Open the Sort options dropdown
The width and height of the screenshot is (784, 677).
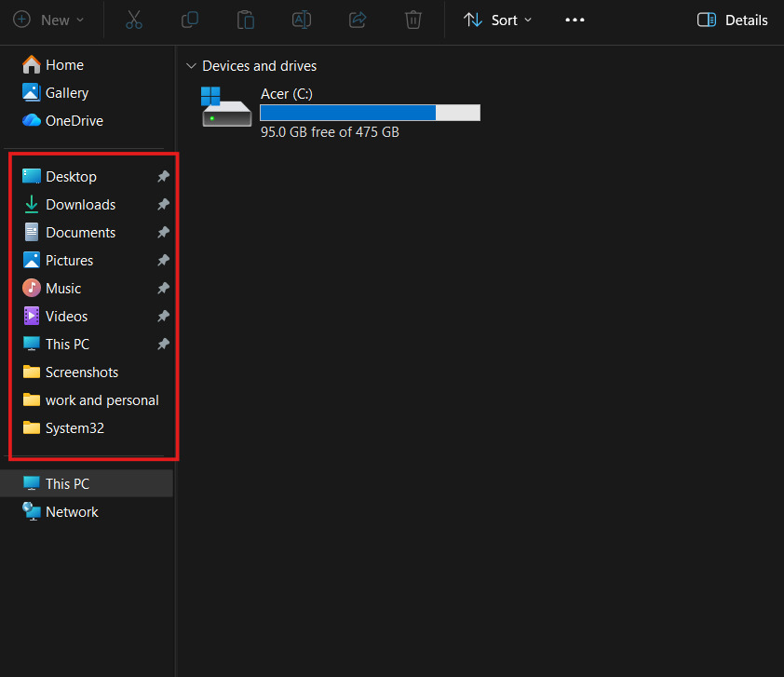click(497, 20)
